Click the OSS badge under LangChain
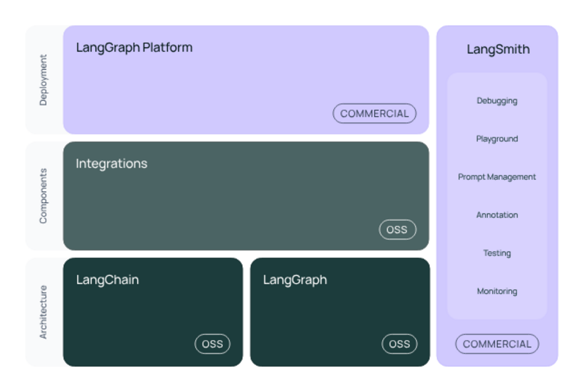Image resolution: width=584 pixels, height=392 pixels. [x=212, y=344]
